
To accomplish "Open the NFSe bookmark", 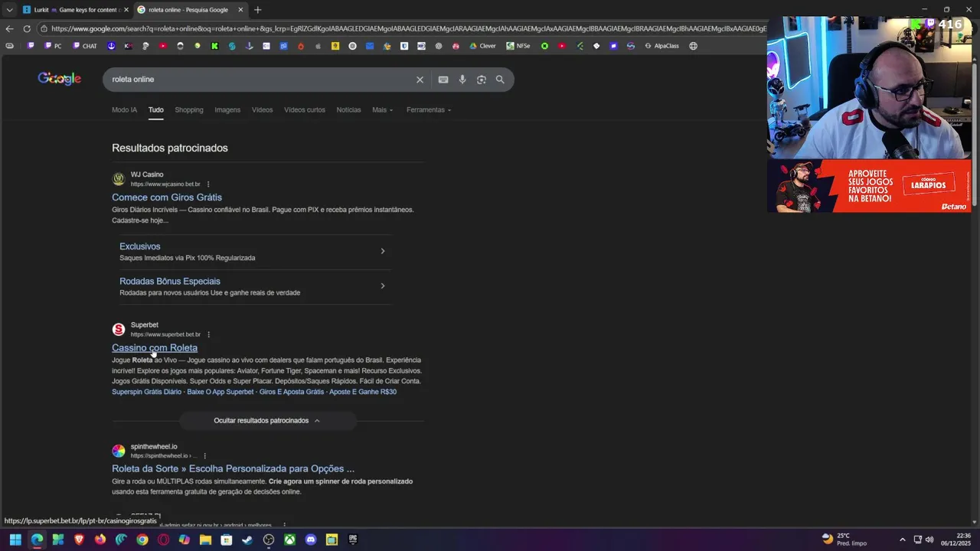I will coord(518,46).
